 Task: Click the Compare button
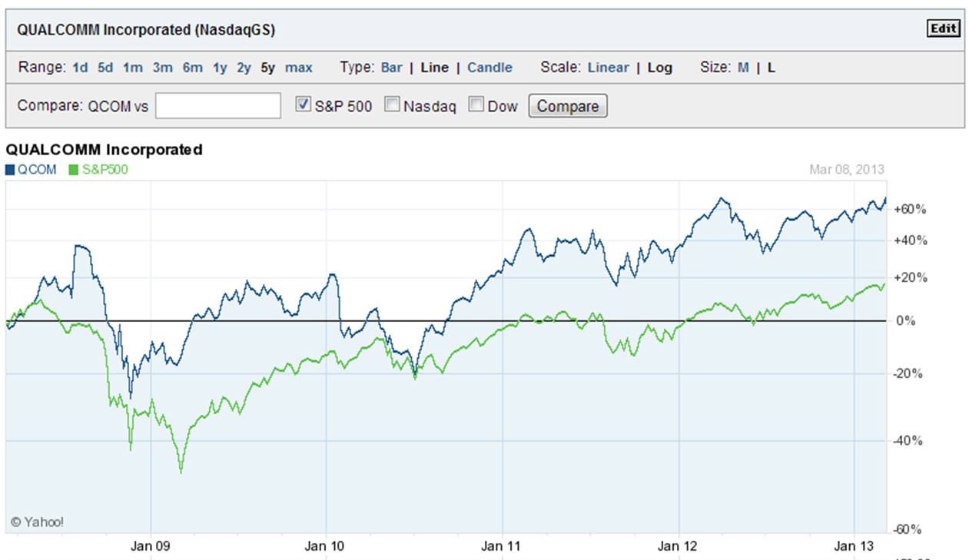(x=568, y=106)
